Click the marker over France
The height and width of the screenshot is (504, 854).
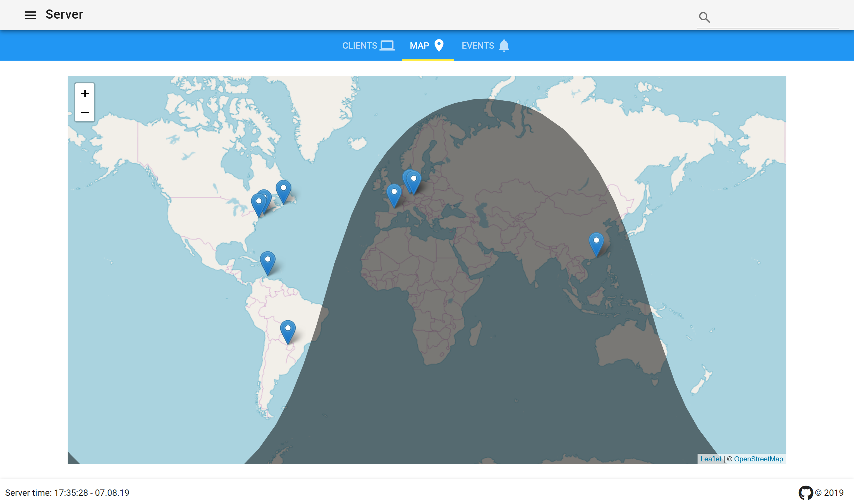click(394, 193)
